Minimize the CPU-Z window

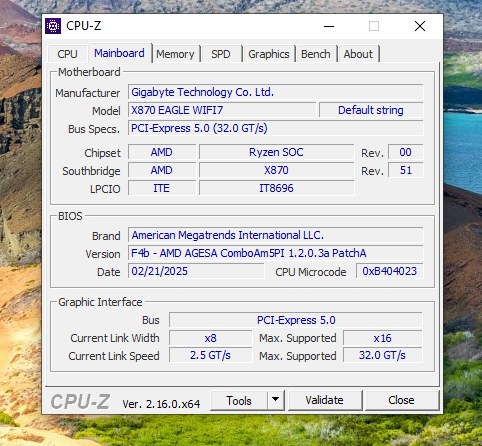pyautogui.click(x=329, y=26)
